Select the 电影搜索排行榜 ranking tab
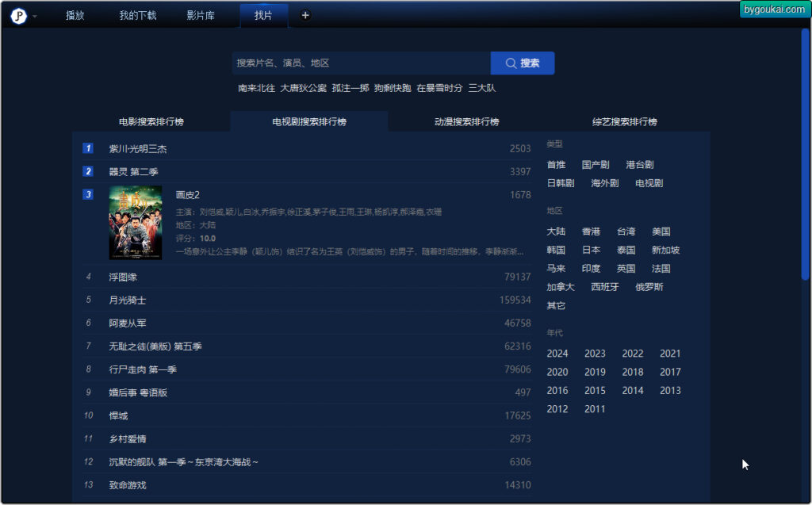812x505 pixels. [x=151, y=122]
